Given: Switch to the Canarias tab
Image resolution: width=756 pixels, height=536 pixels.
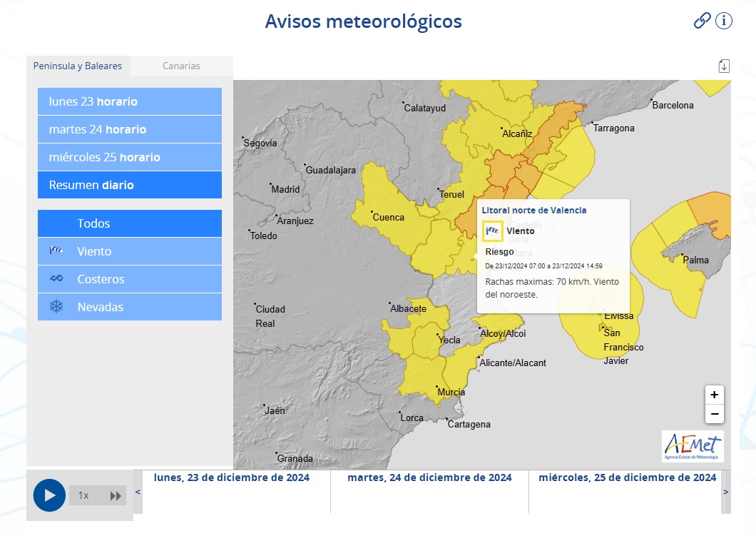Looking at the screenshot, I should click(x=180, y=66).
